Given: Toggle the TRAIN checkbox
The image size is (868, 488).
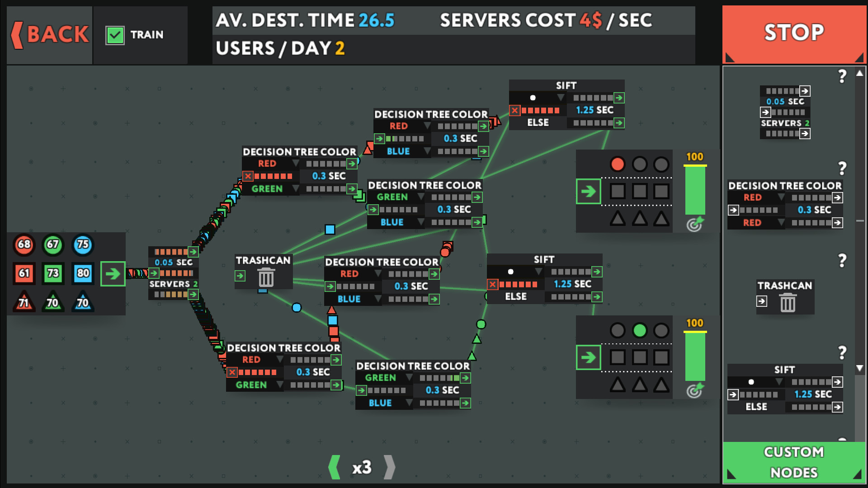Looking at the screenshot, I should 115,35.
